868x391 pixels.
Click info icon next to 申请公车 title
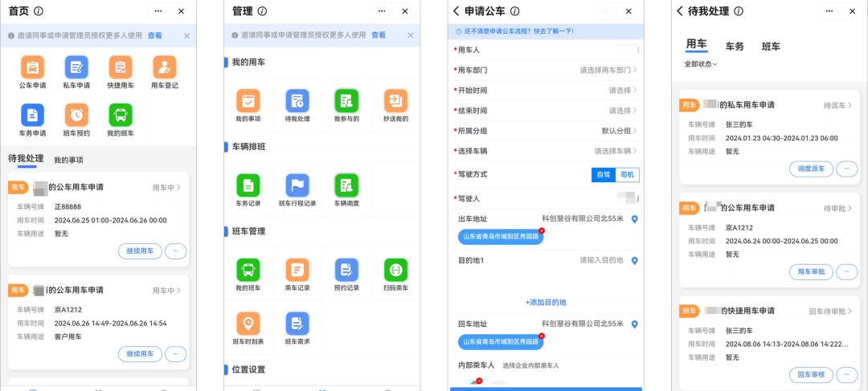515,11
